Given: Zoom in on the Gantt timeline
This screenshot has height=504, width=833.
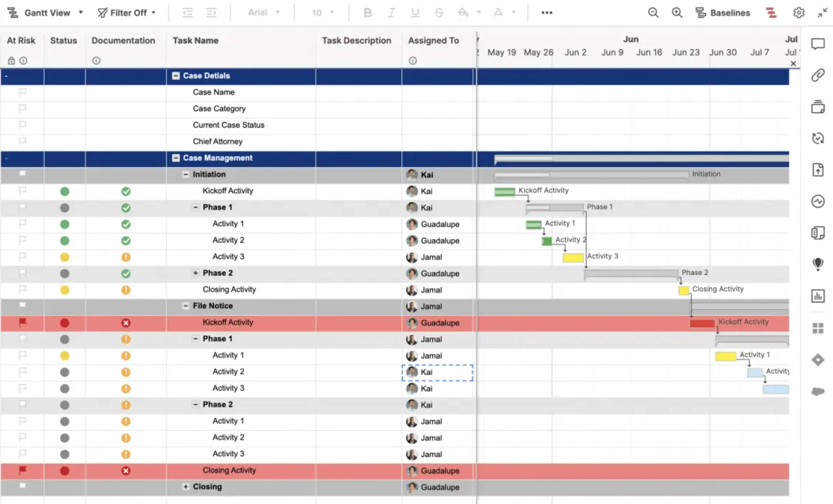Looking at the screenshot, I should [677, 12].
